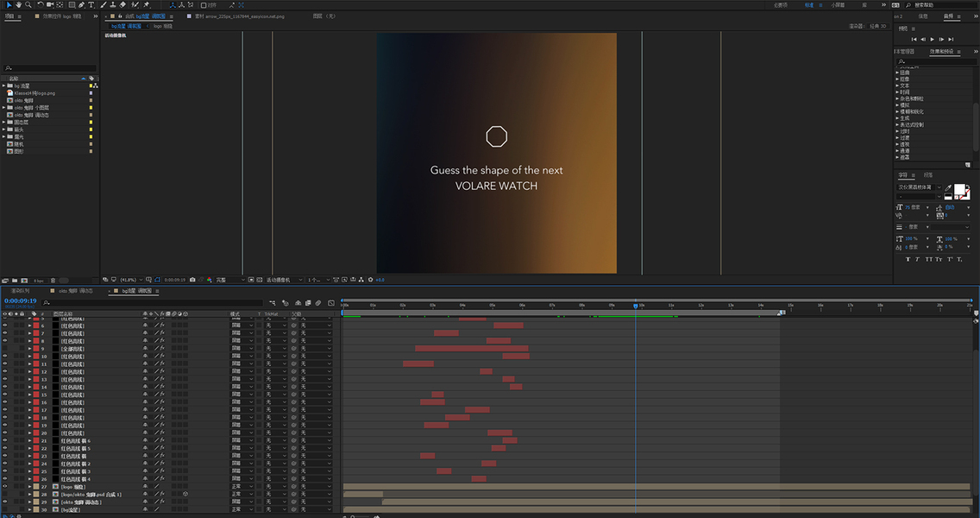The width and height of the screenshot is (980, 518).
Task: Click the logo 渐隐 breadcrumb in viewer
Action: (163, 26)
